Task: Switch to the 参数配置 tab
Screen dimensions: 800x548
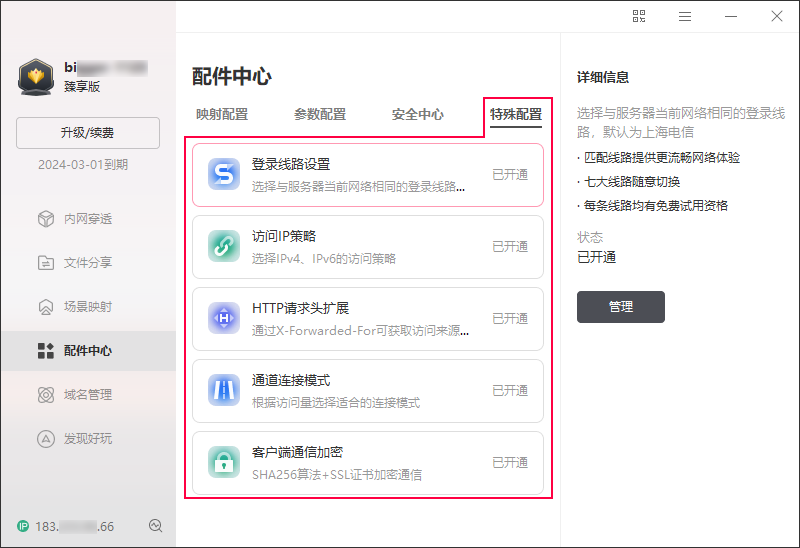Action: 319,114
